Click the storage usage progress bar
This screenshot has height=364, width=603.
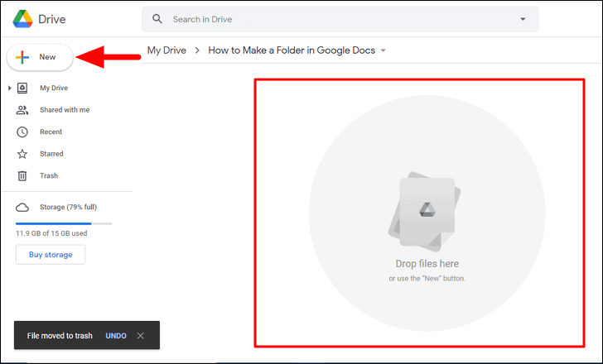point(64,223)
